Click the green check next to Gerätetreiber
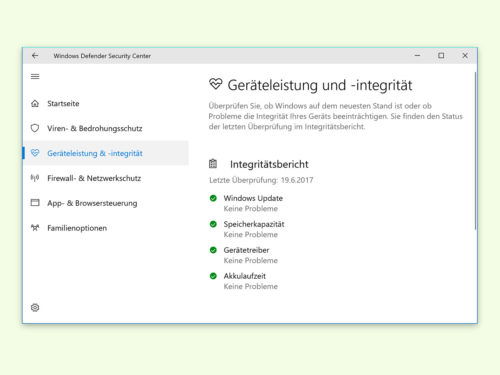 point(213,250)
